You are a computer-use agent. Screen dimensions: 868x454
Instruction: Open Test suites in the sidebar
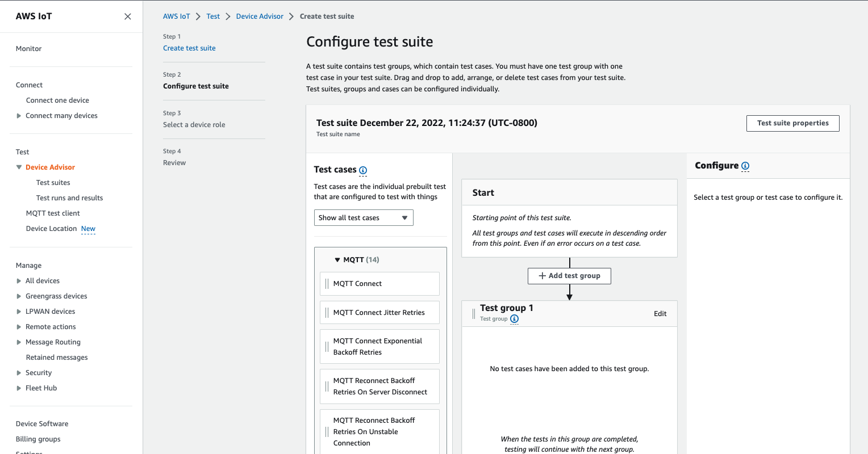point(53,182)
